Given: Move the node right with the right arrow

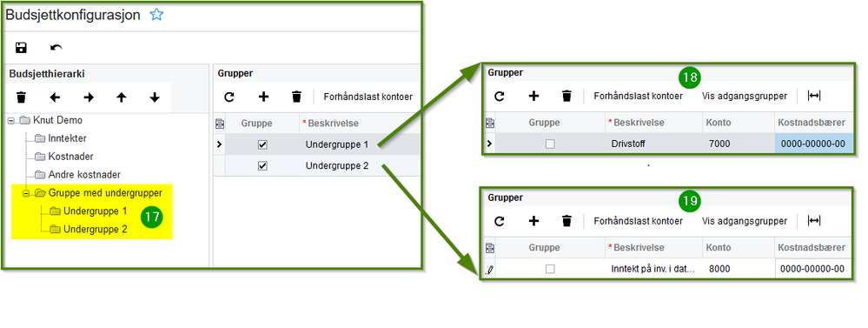Looking at the screenshot, I should 89,98.
